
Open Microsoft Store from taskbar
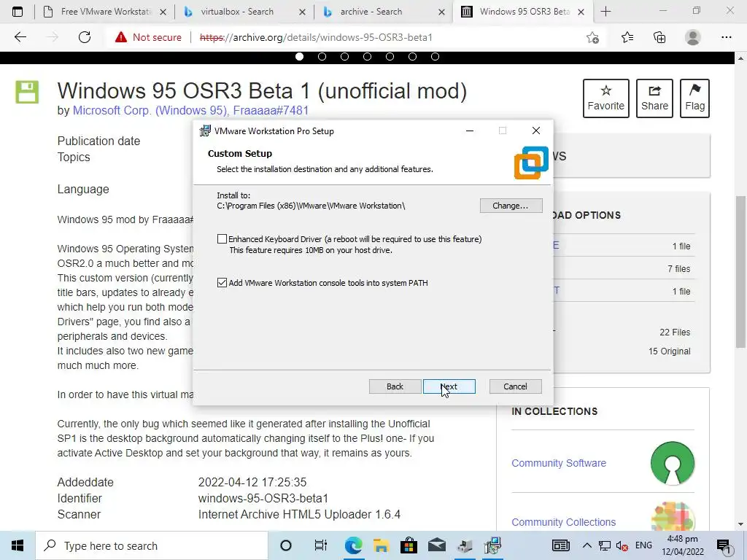[x=409, y=545]
